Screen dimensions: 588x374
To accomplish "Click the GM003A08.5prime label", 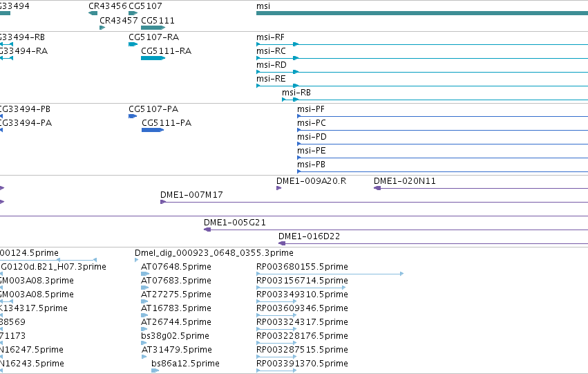I will (37, 295).
